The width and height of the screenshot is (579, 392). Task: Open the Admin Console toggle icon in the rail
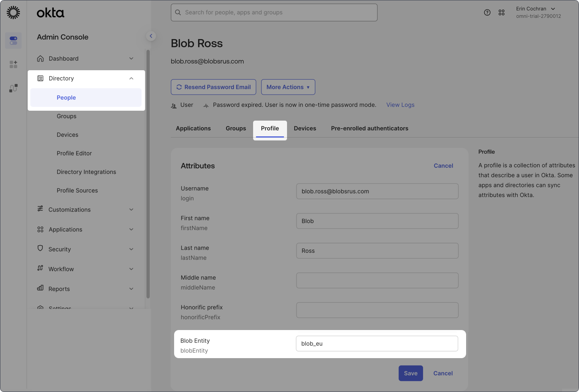(13, 40)
